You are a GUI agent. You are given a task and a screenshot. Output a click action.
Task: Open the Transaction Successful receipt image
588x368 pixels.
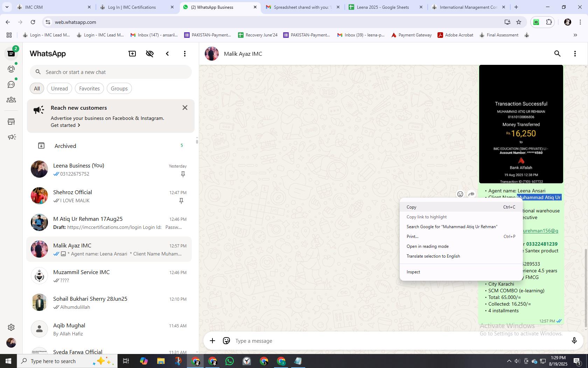521,124
